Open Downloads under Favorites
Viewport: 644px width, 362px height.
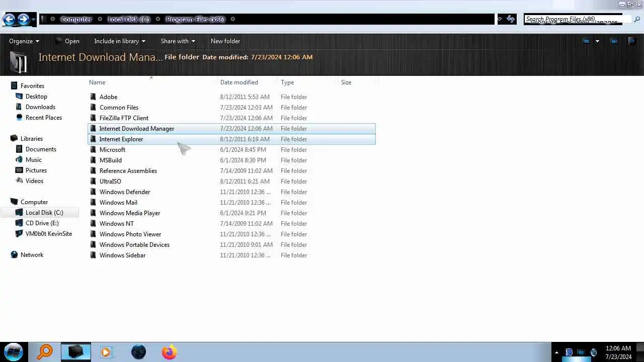point(40,107)
